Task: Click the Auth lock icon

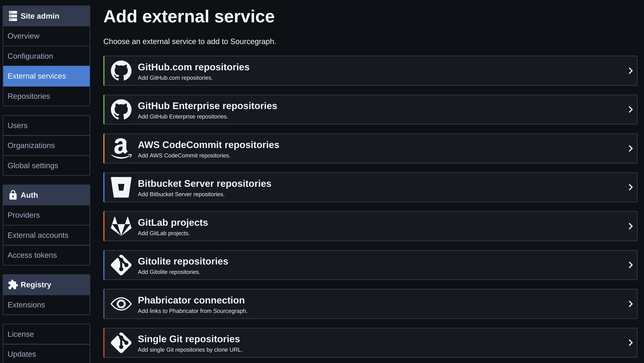Action: (13, 195)
